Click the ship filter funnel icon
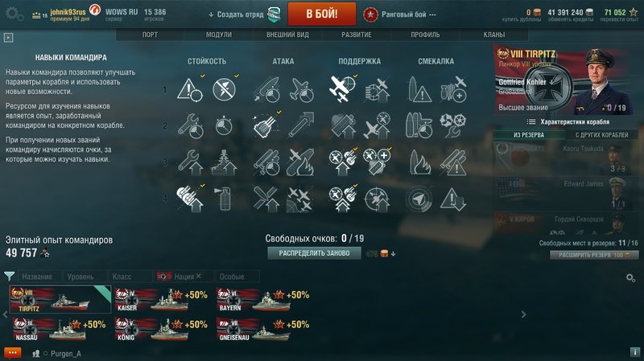This screenshot has height=361, width=644. coord(9,276)
